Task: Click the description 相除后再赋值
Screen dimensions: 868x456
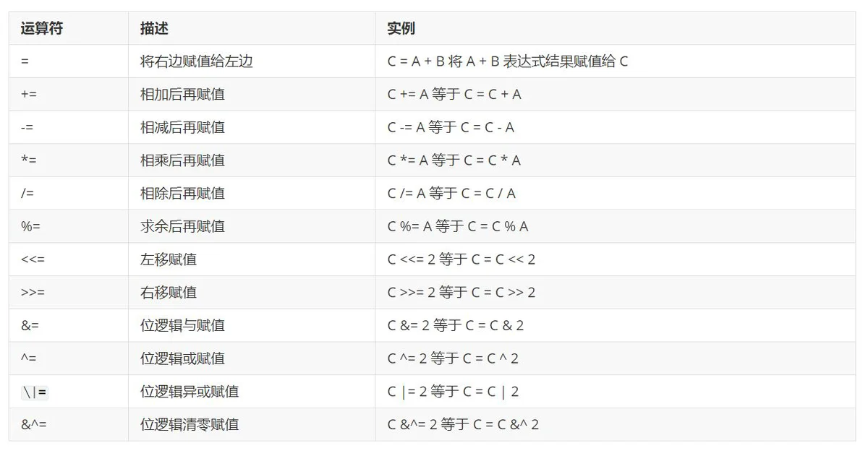Action: coord(182,194)
